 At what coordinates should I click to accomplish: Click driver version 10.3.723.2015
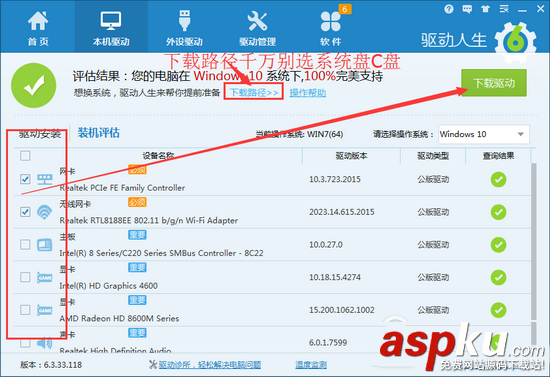point(335,180)
